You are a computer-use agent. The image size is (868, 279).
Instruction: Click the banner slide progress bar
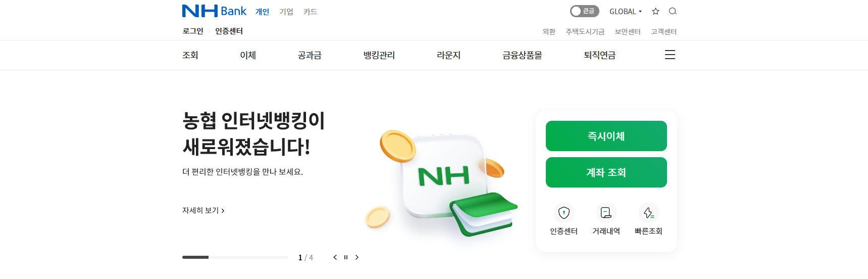[x=235, y=257]
